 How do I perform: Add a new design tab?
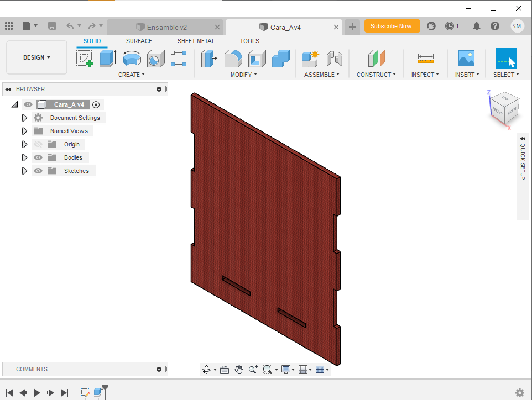352,27
